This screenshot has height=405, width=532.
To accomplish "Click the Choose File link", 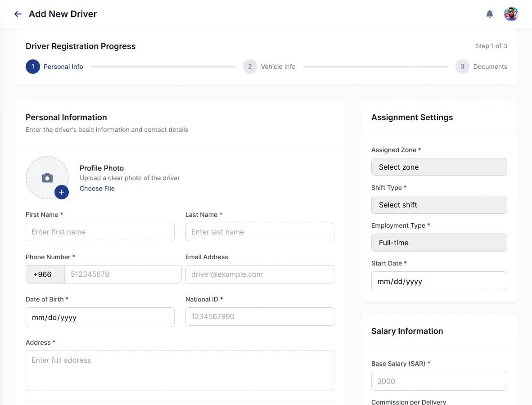I will pyautogui.click(x=97, y=188).
